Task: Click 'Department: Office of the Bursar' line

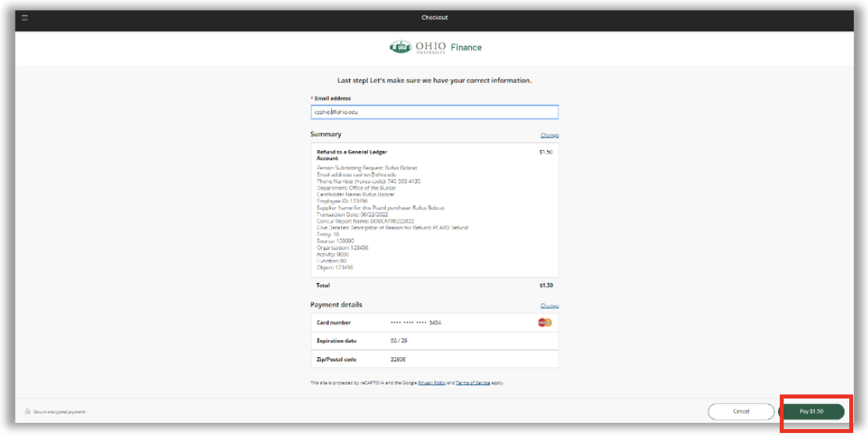Action: pos(356,188)
